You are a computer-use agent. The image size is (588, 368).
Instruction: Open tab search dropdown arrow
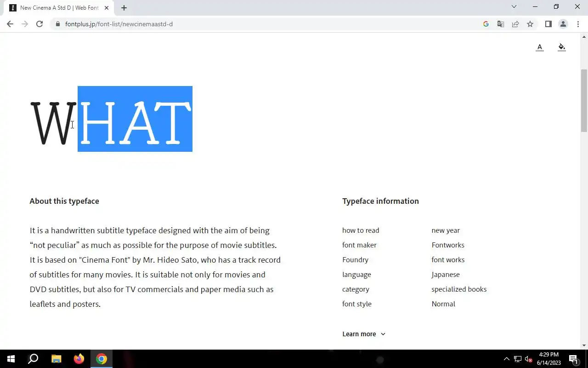(514, 6)
